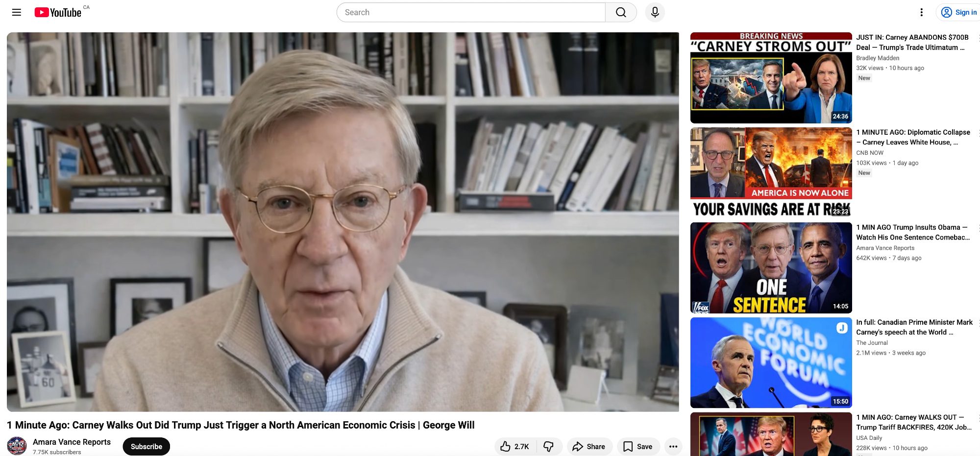Open Amara Vance Reports channel name link
This screenshot has width=980, height=456.
click(x=72, y=442)
